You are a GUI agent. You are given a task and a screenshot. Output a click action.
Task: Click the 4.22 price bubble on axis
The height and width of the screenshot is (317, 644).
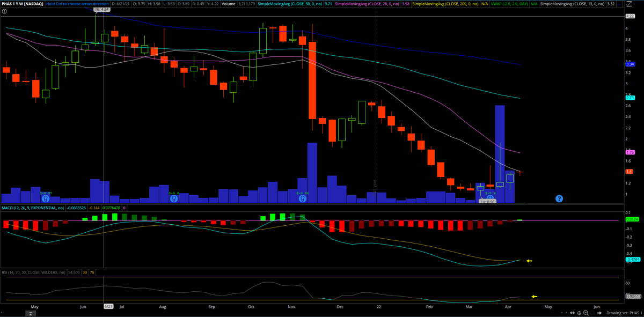(x=630, y=17)
